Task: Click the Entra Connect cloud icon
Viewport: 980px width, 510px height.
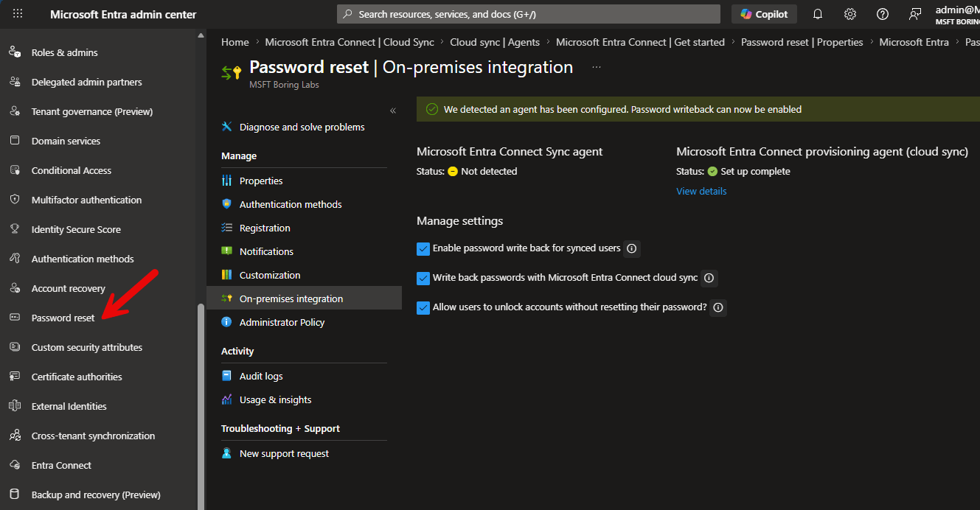Action: pos(14,465)
